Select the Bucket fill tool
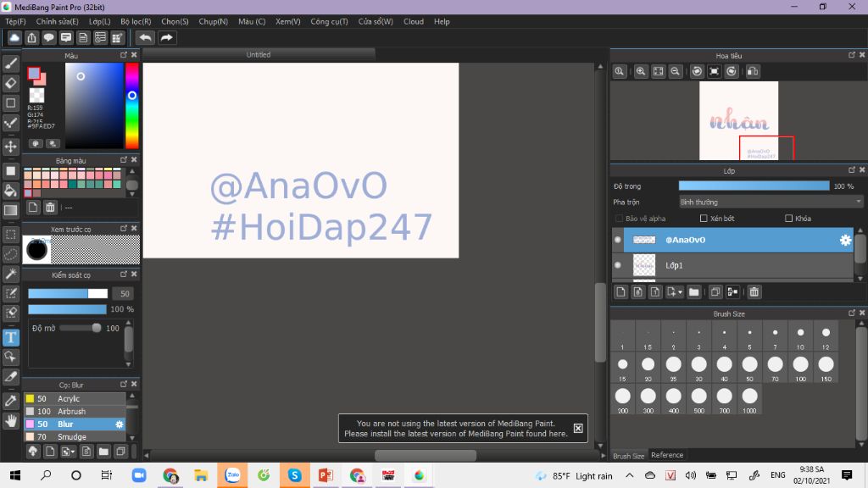868x488 pixels. [x=10, y=191]
